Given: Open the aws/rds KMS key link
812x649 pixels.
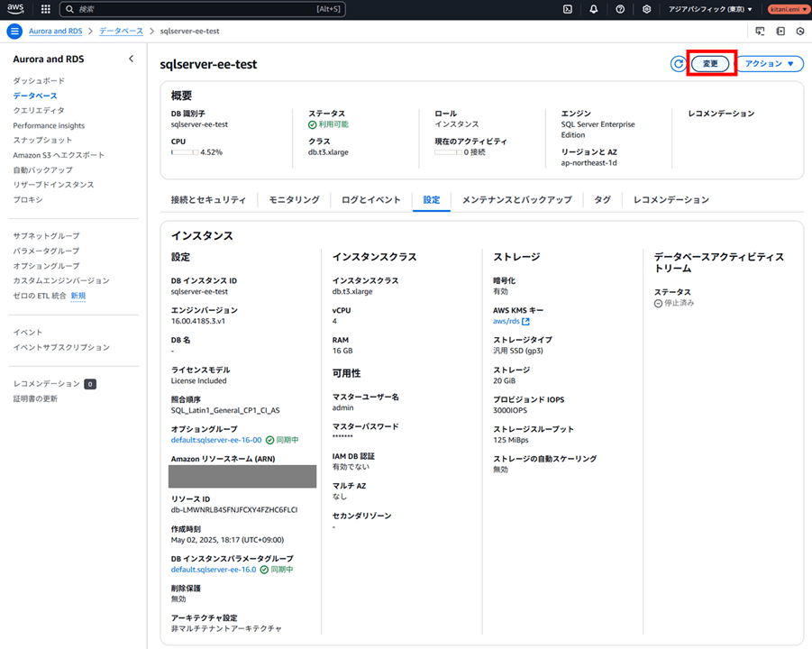Looking at the screenshot, I should click(x=506, y=321).
